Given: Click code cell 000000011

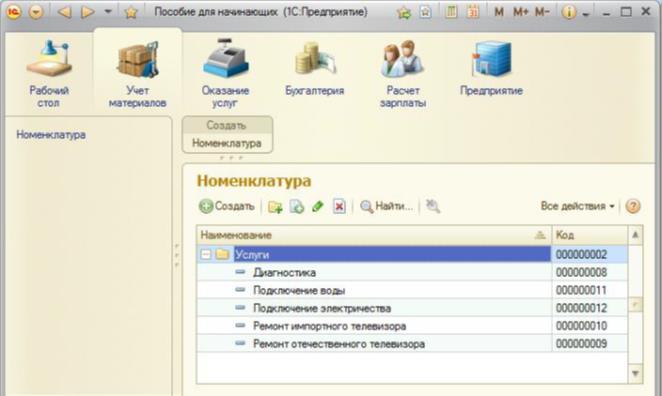Looking at the screenshot, I should coord(590,290).
